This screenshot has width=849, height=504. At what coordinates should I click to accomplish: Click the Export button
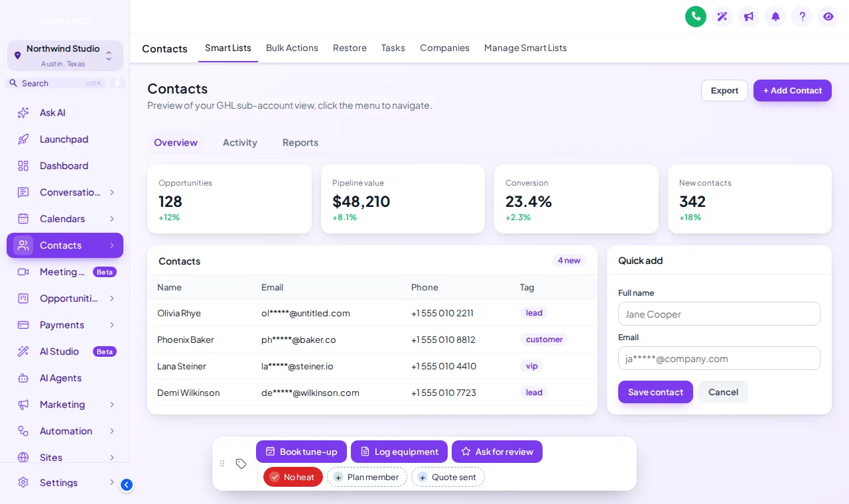[724, 91]
